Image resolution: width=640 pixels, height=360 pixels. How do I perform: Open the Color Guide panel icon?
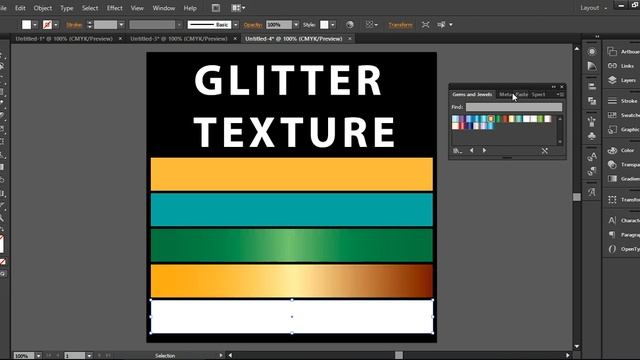[592, 66]
